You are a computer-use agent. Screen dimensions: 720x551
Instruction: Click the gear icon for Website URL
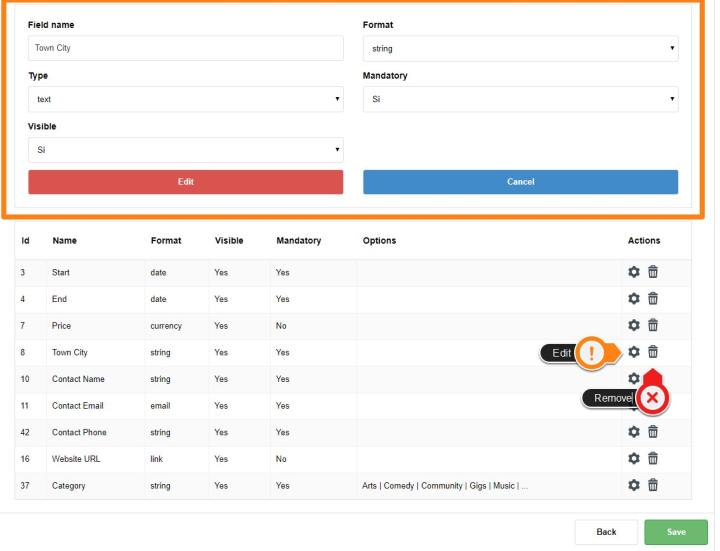tap(634, 458)
